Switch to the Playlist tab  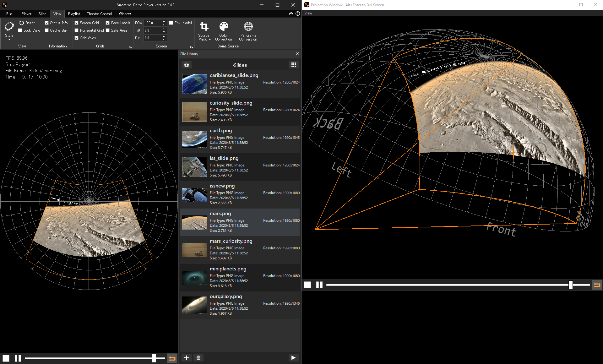[74, 14]
